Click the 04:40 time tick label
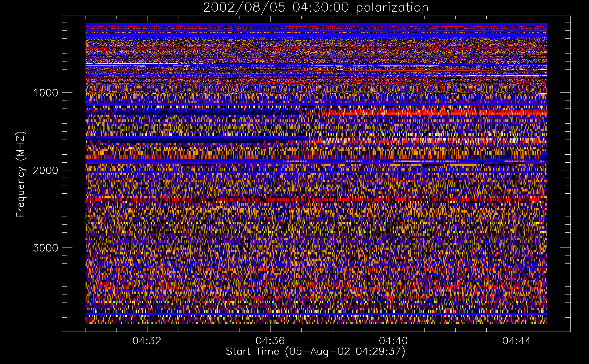Viewport: 589px width, 364px height. 394,341
